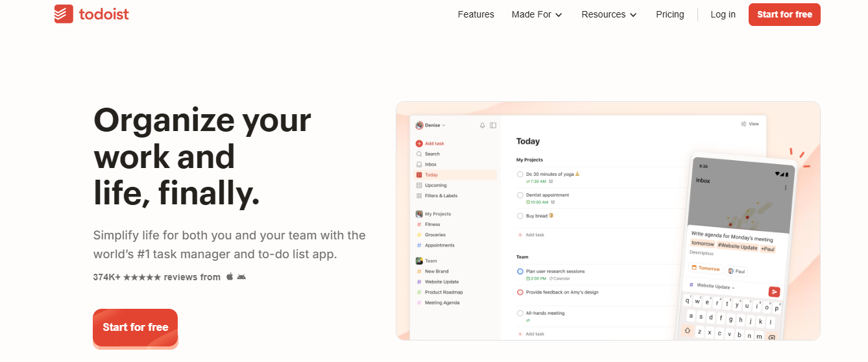Image resolution: width=868 pixels, height=362 pixels.
Task: Click the 10:00 AM dentist time
Action: 536,202
